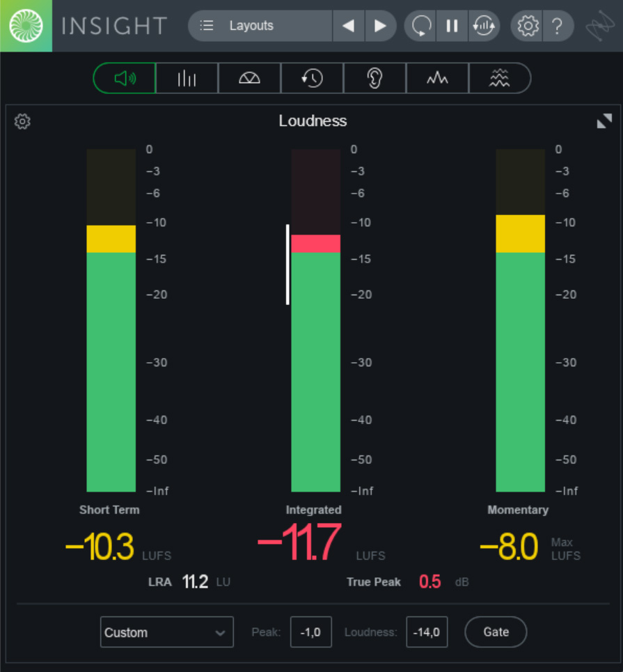623x672 pixels.
Task: Toggle the Gate button
Action: pyautogui.click(x=496, y=632)
